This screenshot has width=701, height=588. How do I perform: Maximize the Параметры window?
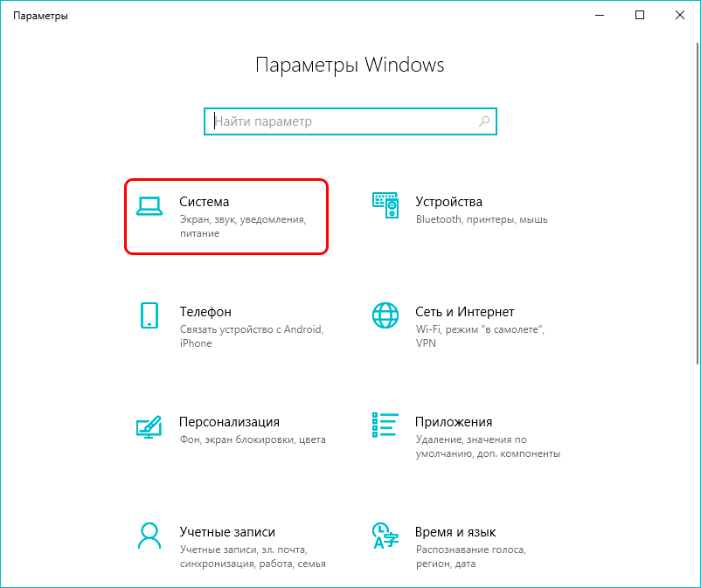tap(640, 15)
